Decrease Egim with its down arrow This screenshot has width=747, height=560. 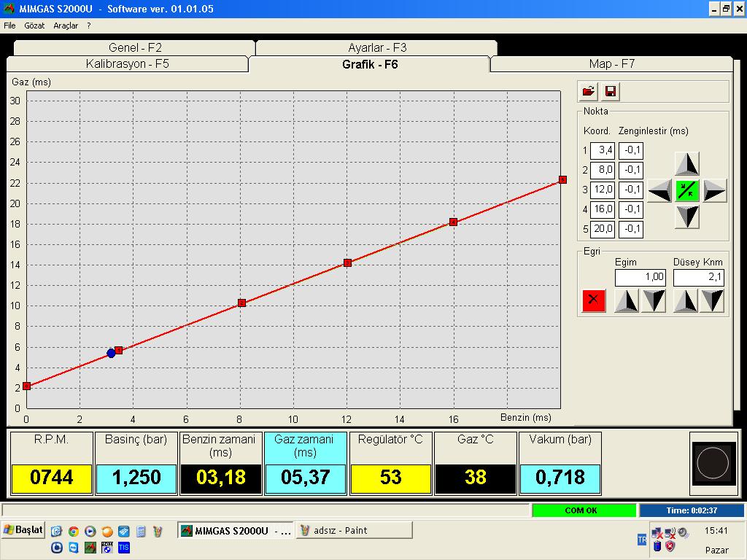click(x=654, y=300)
